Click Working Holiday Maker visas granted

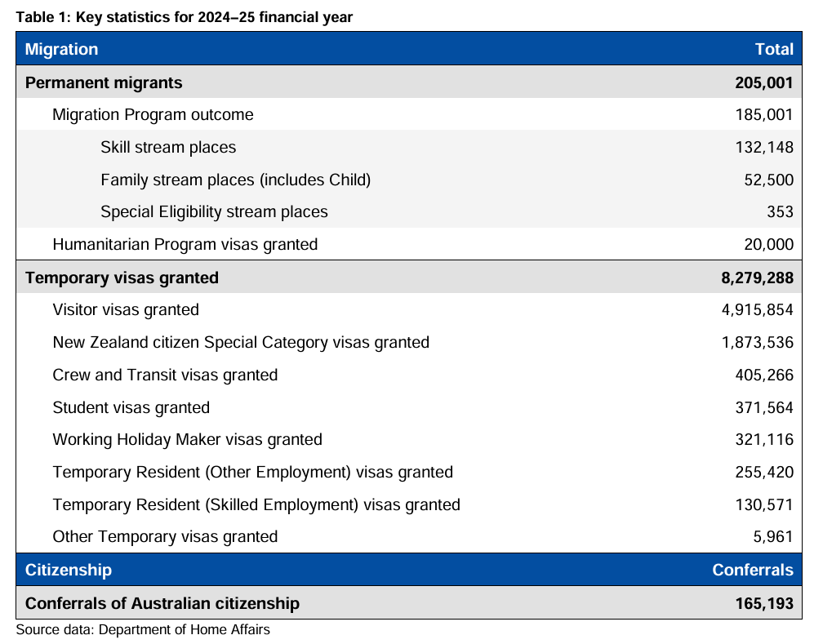pos(187,439)
